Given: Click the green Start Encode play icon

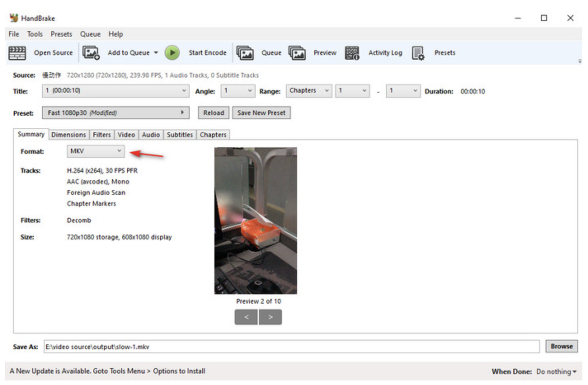Looking at the screenshot, I should coord(172,53).
